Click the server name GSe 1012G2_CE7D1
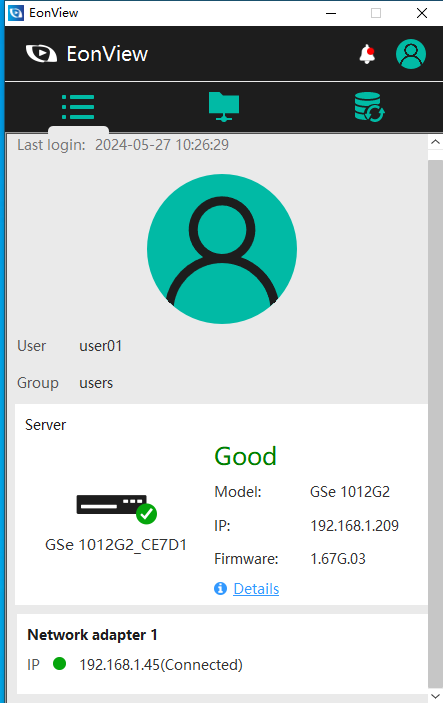This screenshot has height=703, width=443. 116,545
